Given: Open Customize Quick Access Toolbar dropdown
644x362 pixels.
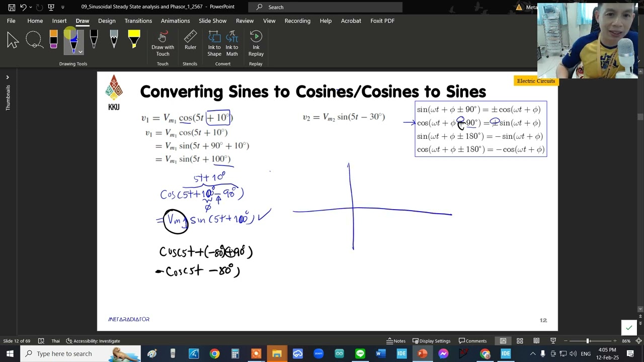Looking at the screenshot, I should click(62, 7).
